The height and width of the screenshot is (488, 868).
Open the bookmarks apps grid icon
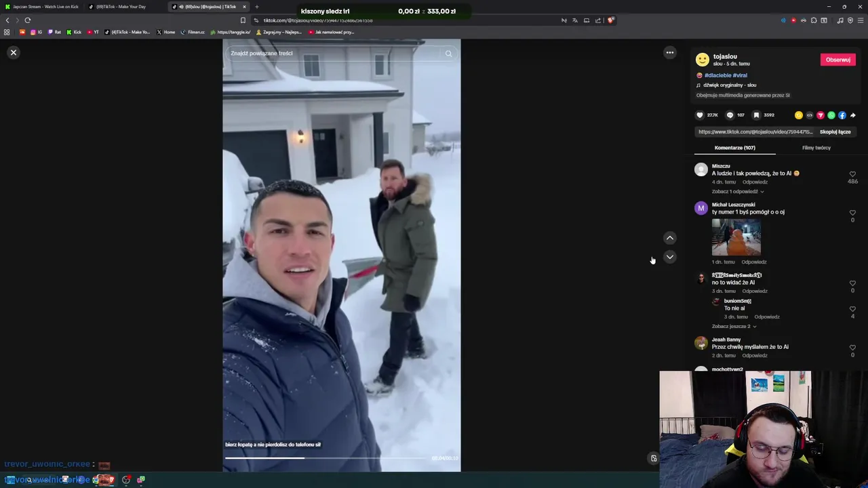point(7,32)
